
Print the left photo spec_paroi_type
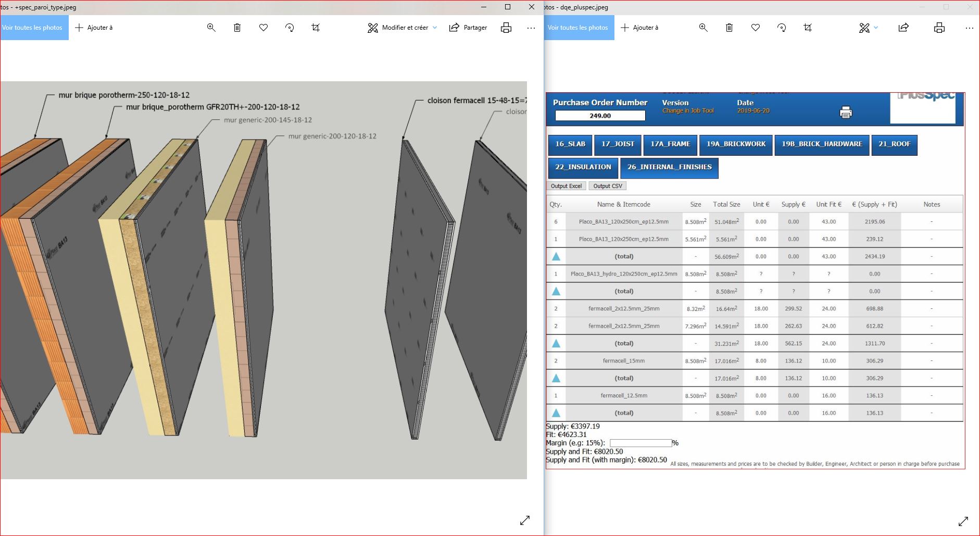pyautogui.click(x=506, y=28)
